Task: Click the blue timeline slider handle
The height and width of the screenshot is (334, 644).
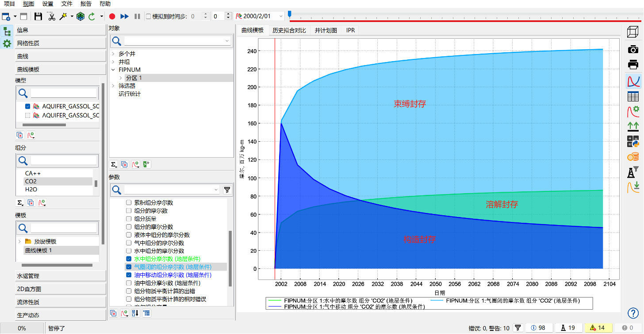Action: (x=290, y=14)
